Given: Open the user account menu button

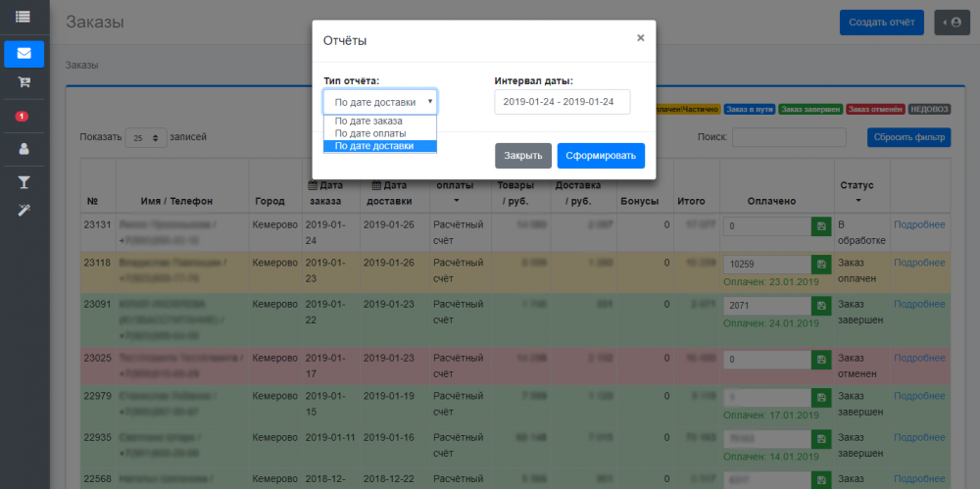Looking at the screenshot, I should (x=952, y=23).
